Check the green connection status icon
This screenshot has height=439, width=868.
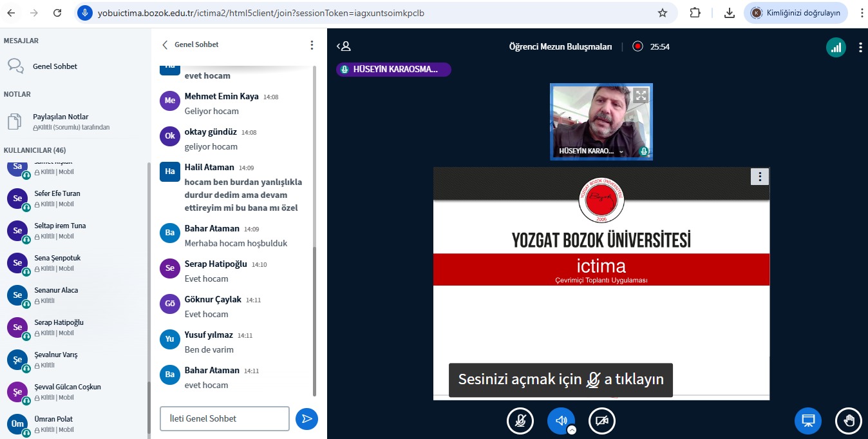pyautogui.click(x=836, y=47)
